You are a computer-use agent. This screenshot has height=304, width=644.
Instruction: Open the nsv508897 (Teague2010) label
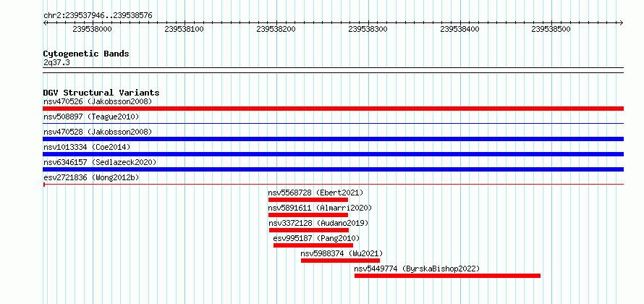[x=91, y=117]
